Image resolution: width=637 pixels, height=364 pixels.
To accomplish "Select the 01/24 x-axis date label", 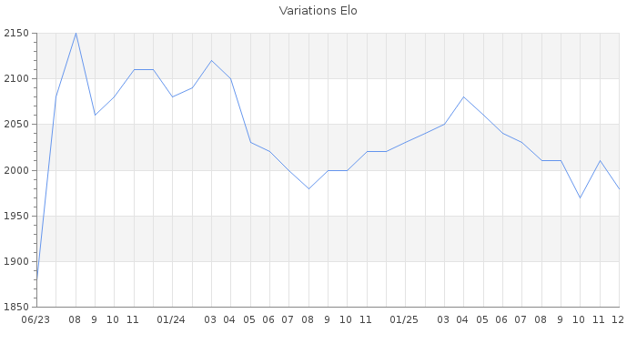I will click(x=171, y=319).
